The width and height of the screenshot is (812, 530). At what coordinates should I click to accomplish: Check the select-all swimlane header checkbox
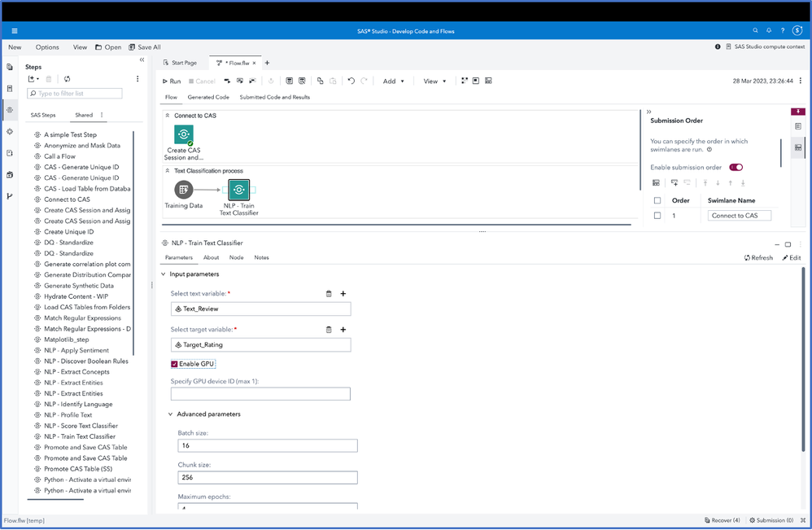[x=657, y=200]
